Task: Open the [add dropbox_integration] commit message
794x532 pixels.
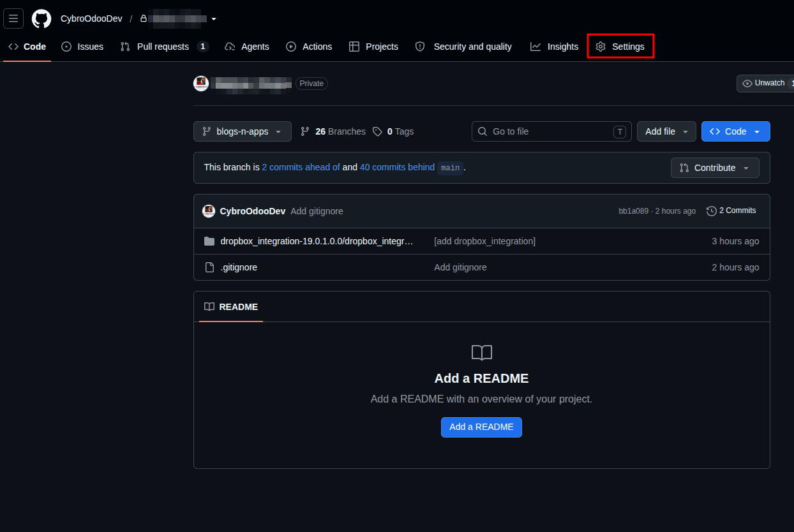Action: pyautogui.click(x=485, y=241)
